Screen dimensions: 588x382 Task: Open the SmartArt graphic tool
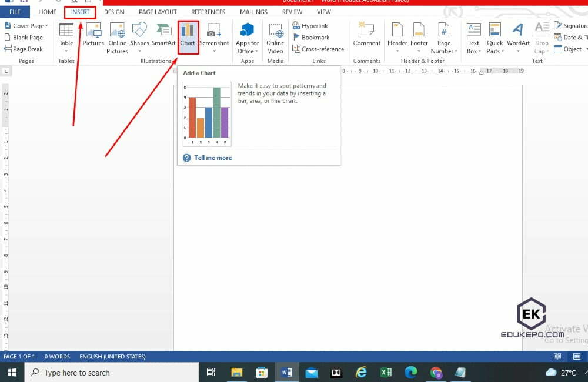(163, 36)
